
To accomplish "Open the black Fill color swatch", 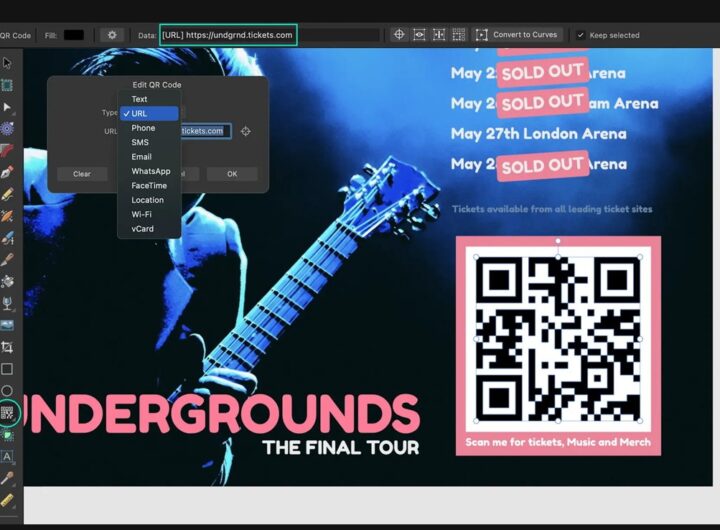I will pos(74,35).
